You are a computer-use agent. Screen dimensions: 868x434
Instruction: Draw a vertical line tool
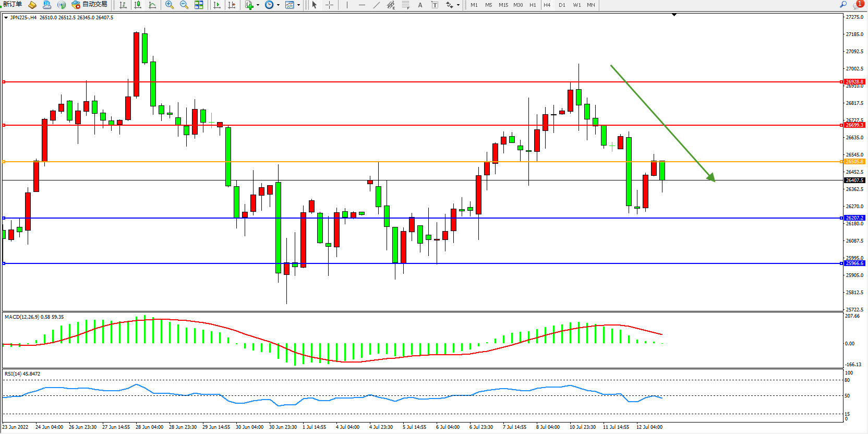(347, 5)
